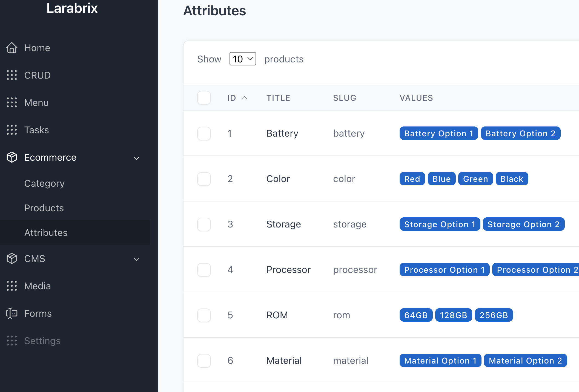Click the Green color value badge
This screenshot has height=392, width=579.
coord(475,179)
